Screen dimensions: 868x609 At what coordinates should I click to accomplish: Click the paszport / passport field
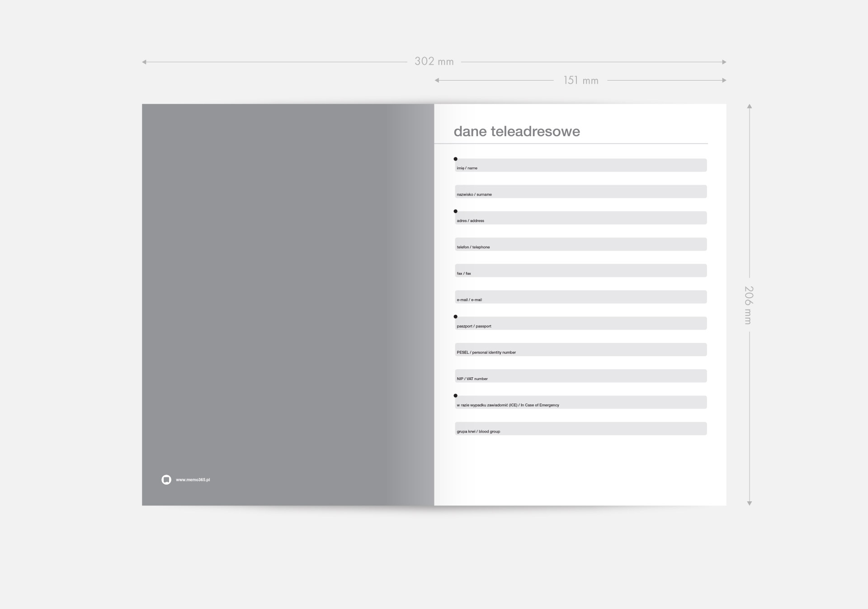(x=581, y=323)
